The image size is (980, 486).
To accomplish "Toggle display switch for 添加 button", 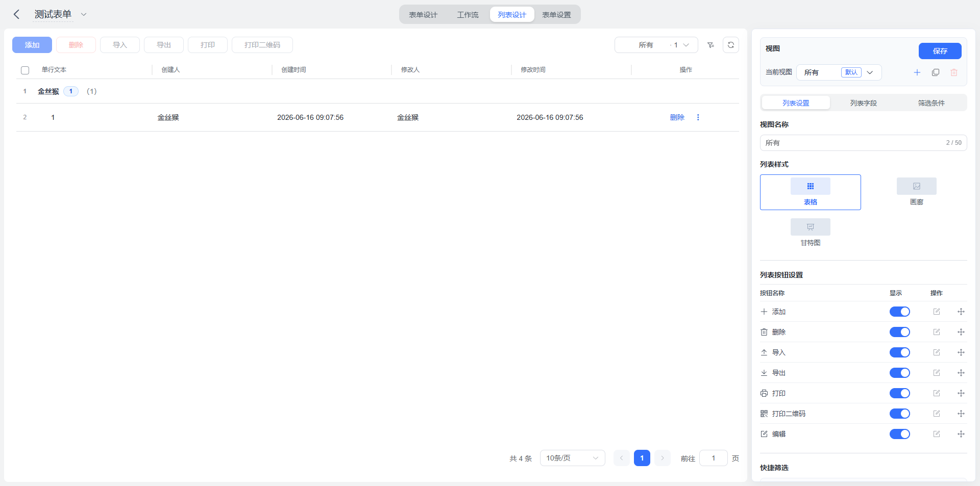I will (900, 312).
